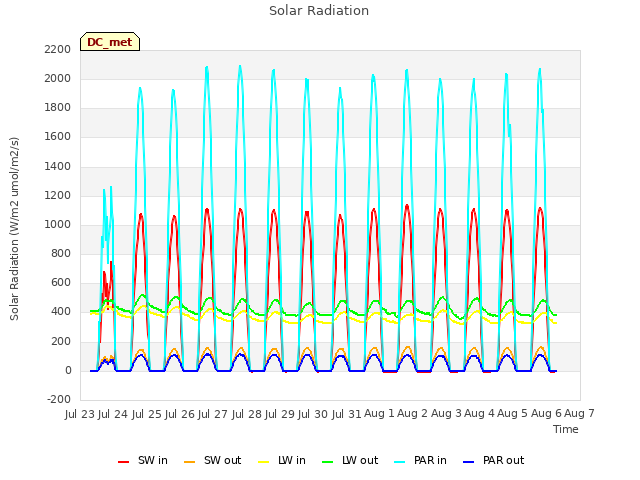Screen dimensions: 640x480
Task: Click the red SW in peak near Aug 1
Action: 407,206
